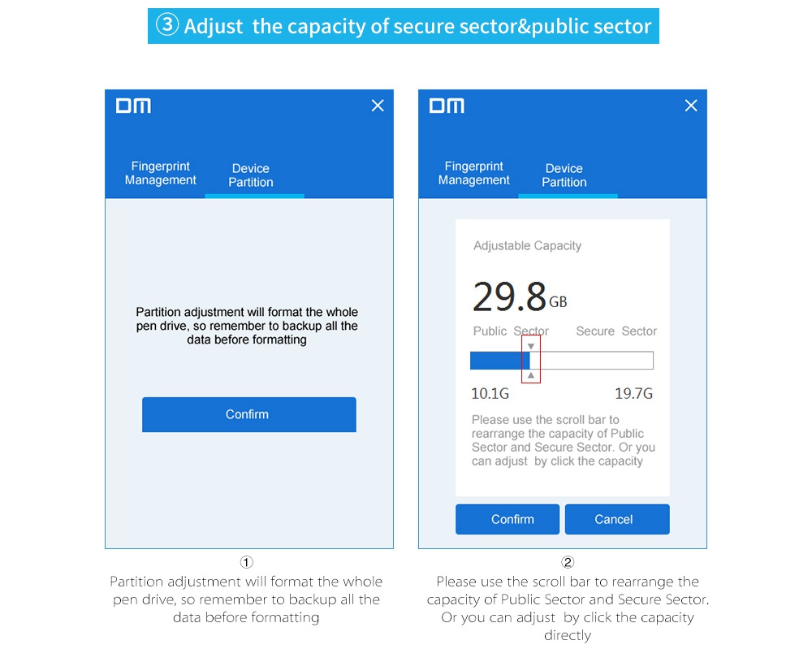812x649 pixels.
Task: Close the right partition window
Action: (x=691, y=106)
